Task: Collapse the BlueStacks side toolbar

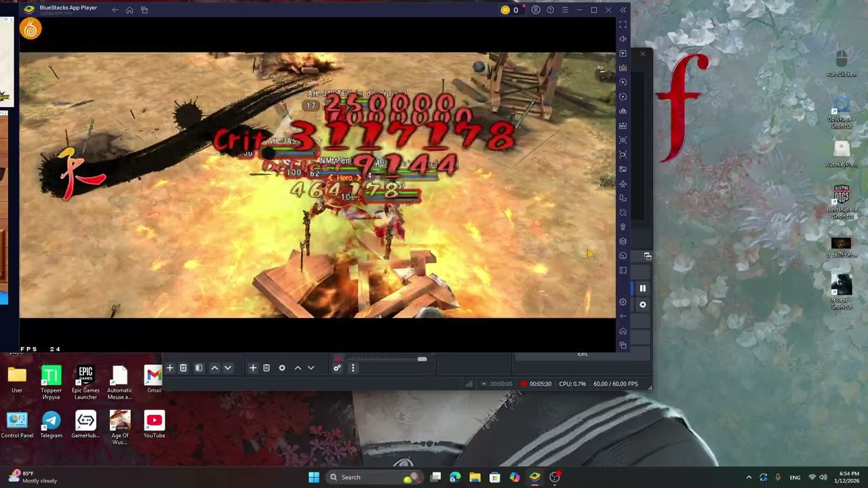Action: [623, 10]
